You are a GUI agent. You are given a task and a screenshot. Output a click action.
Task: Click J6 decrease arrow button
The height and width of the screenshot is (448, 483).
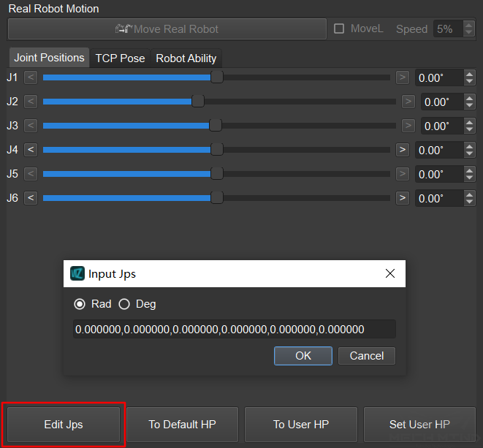[31, 198]
